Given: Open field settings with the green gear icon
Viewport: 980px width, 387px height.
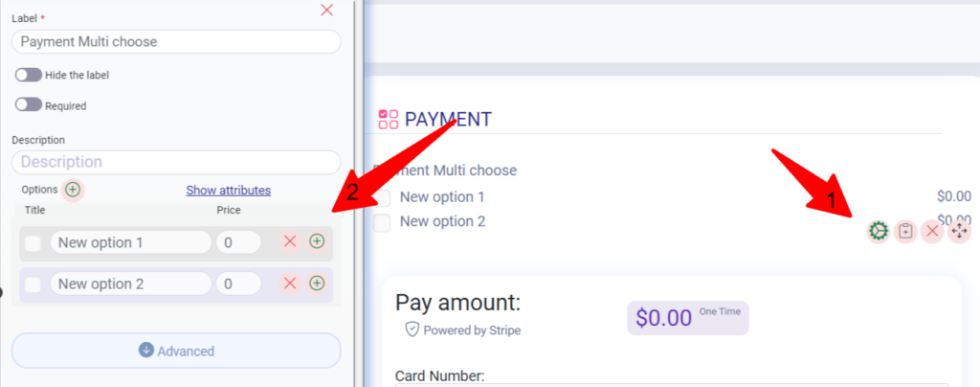Looking at the screenshot, I should click(x=879, y=231).
